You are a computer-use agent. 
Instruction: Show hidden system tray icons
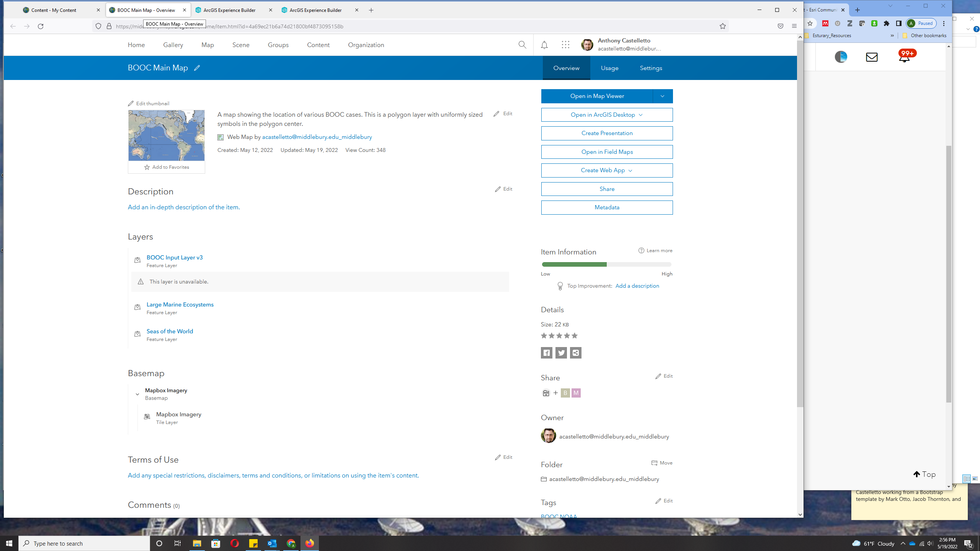click(x=903, y=543)
